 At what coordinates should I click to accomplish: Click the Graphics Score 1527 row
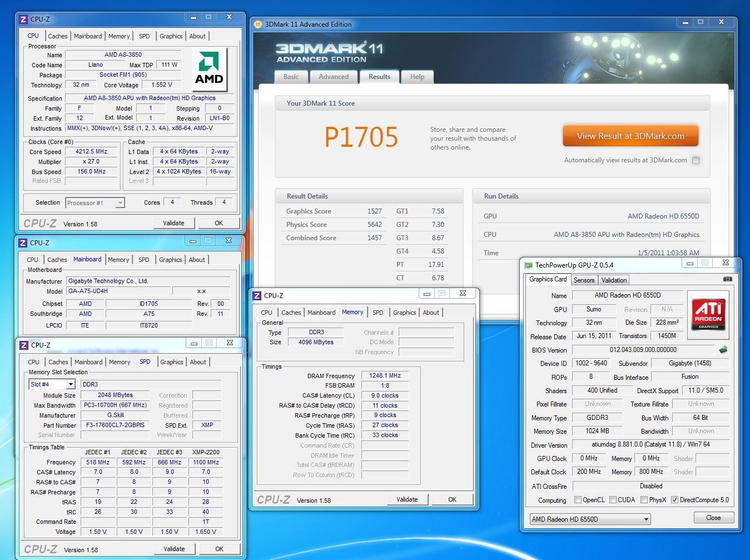pyautogui.click(x=334, y=211)
